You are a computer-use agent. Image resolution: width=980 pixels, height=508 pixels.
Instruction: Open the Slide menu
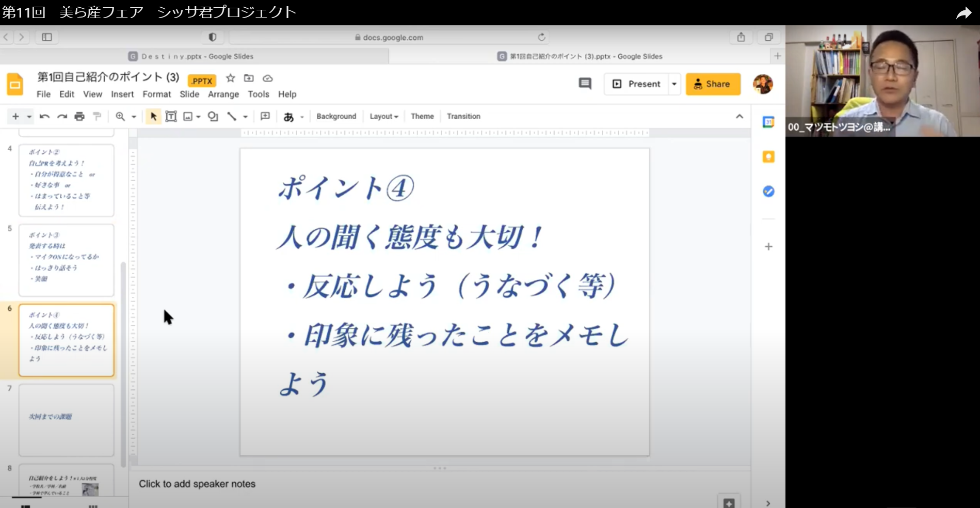(189, 94)
